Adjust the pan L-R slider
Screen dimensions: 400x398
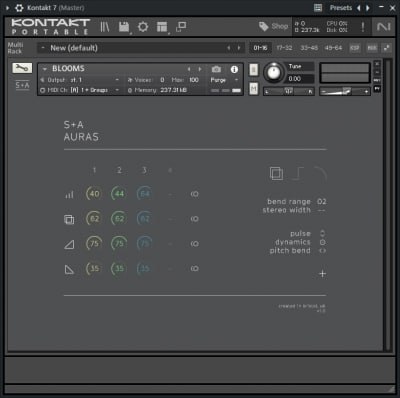click(289, 91)
